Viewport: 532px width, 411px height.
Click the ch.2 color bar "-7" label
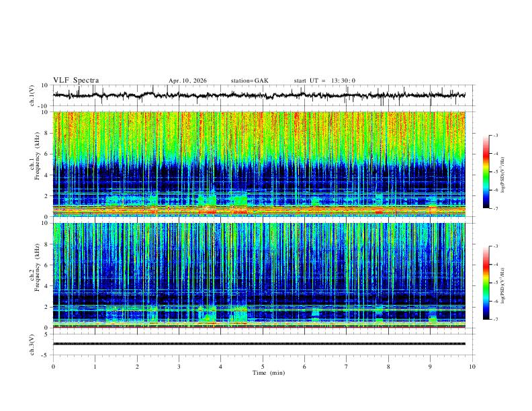pyautogui.click(x=496, y=320)
